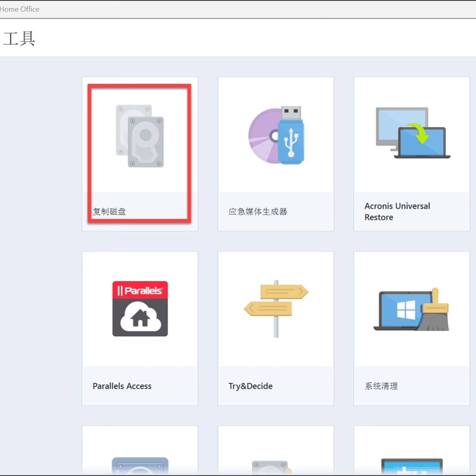Viewport: 476px width, 476px height.
Task: Open the 系统清理 laptop and broom icon
Action: tap(412, 309)
